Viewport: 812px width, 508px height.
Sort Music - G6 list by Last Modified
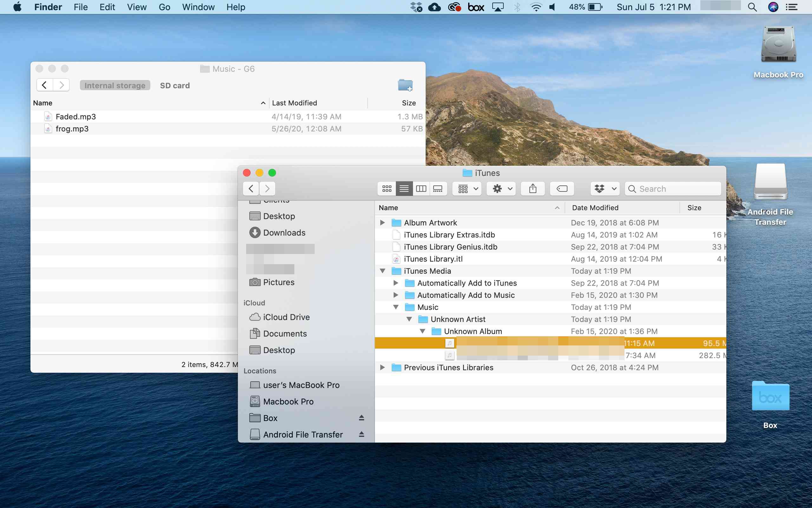[318, 103]
